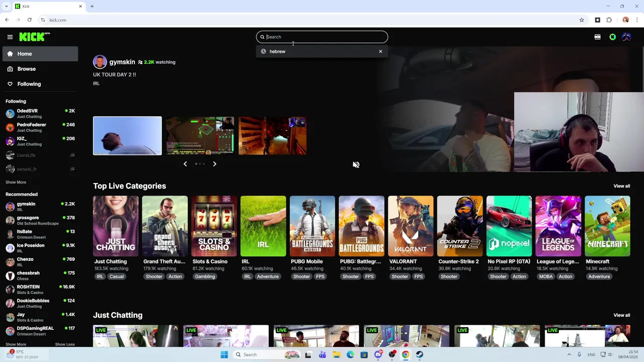644x362 pixels.
Task: Show more recommended channels
Action: 16,344
